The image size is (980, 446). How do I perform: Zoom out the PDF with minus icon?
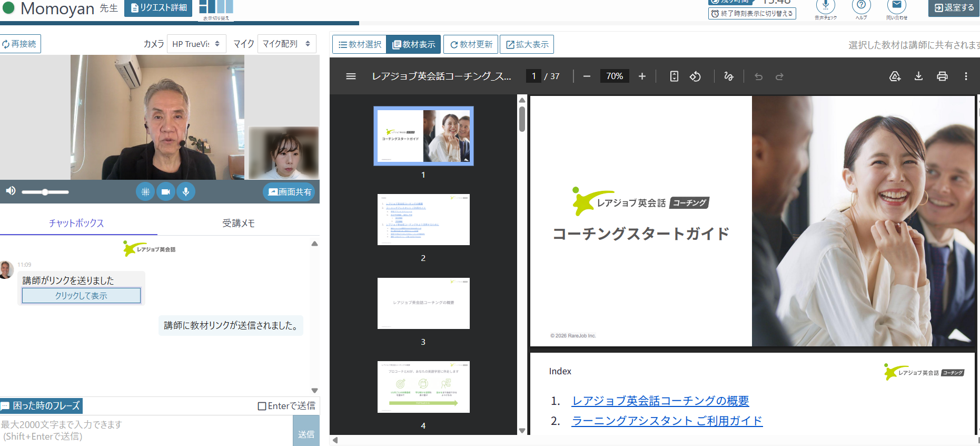tap(587, 76)
